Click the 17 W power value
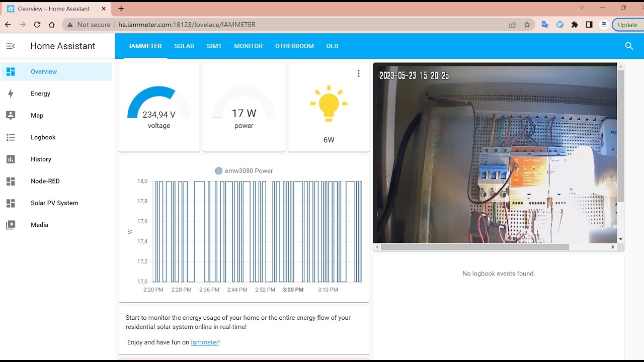The image size is (644, 362). [x=244, y=114]
